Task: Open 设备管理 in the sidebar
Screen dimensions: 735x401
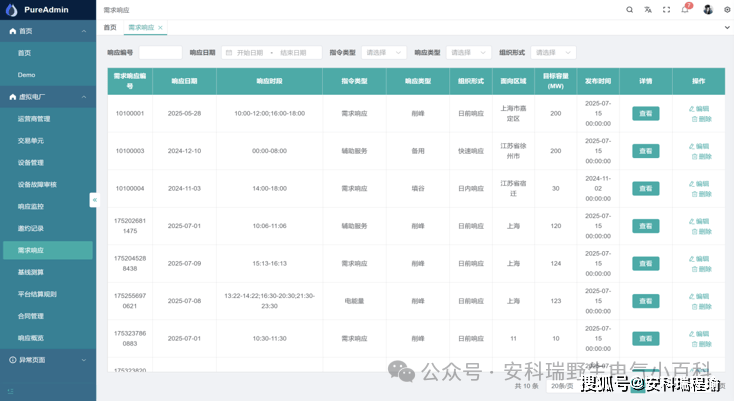Action: (x=48, y=162)
